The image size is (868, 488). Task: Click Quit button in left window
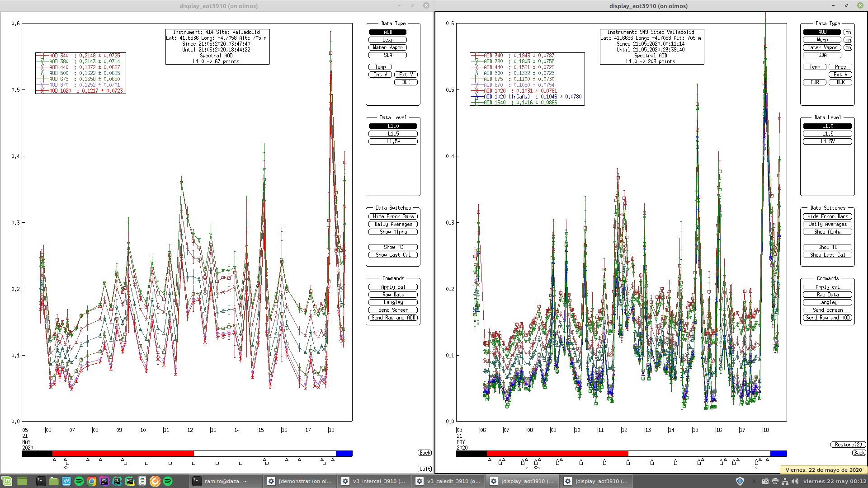click(425, 469)
